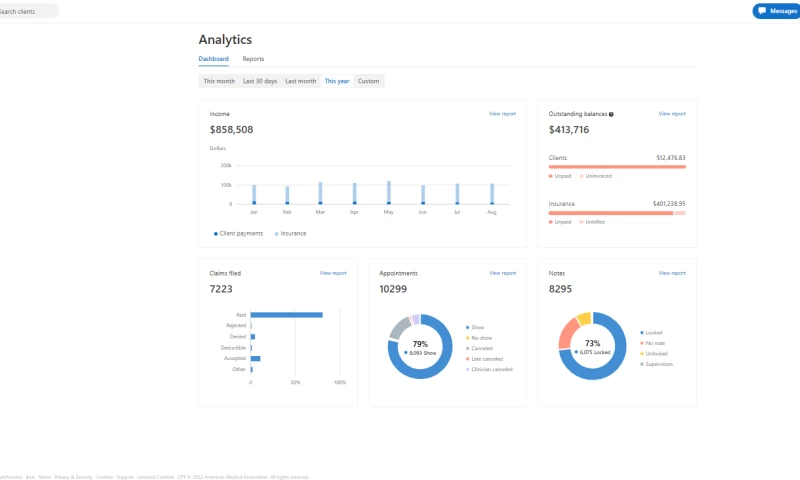Screen dimensions: 800x480
Task: Click the No show legend marker
Action: click(467, 338)
